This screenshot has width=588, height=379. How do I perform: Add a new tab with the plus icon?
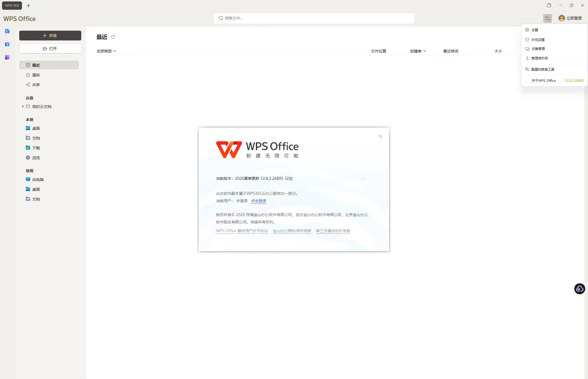coord(28,5)
